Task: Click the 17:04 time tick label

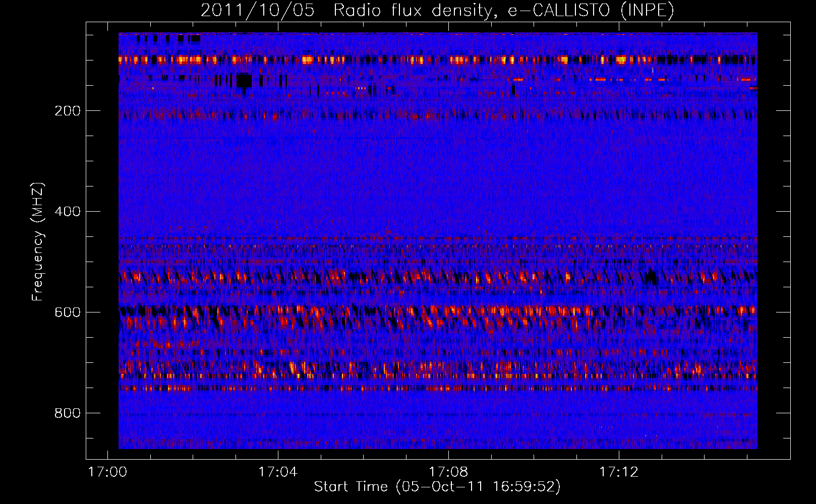Action: point(278,472)
